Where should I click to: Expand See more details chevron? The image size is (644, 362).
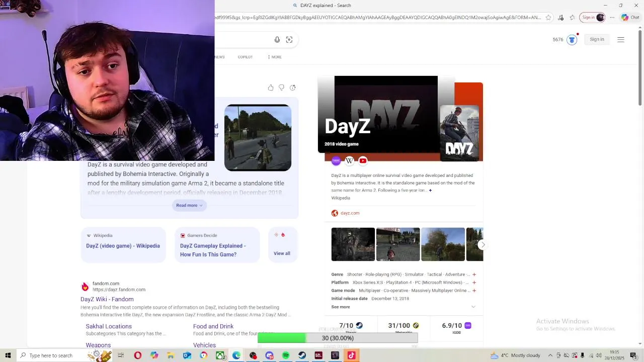pyautogui.click(x=473, y=307)
